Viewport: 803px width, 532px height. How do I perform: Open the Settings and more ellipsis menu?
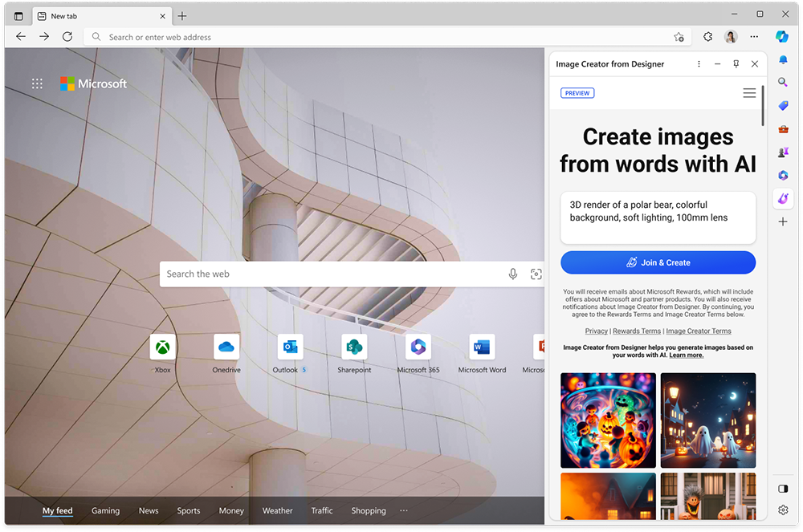click(753, 36)
